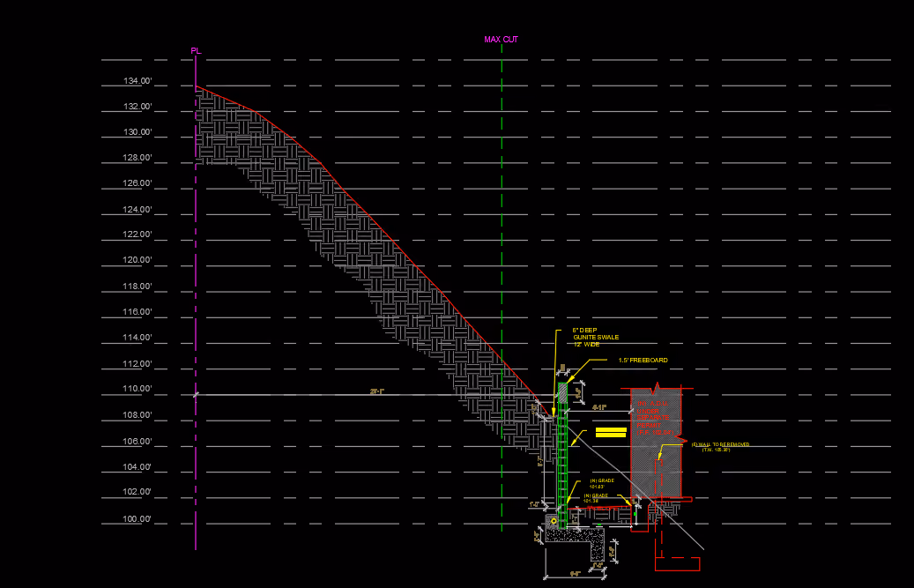Select the 114.00' elevation label
Image resolution: width=914 pixels, height=588 pixels.
(137, 338)
